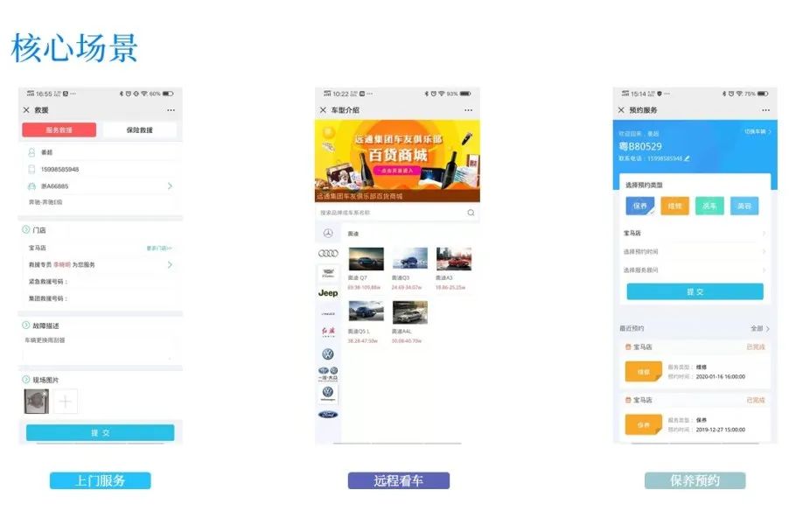
Task: Select the orange 维修 appointment type
Action: coord(674,206)
